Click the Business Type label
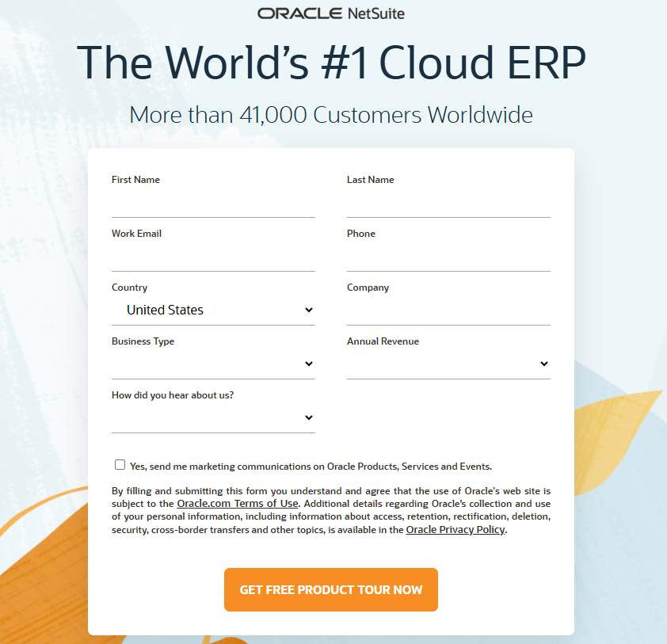The width and height of the screenshot is (667, 644). coord(143,341)
